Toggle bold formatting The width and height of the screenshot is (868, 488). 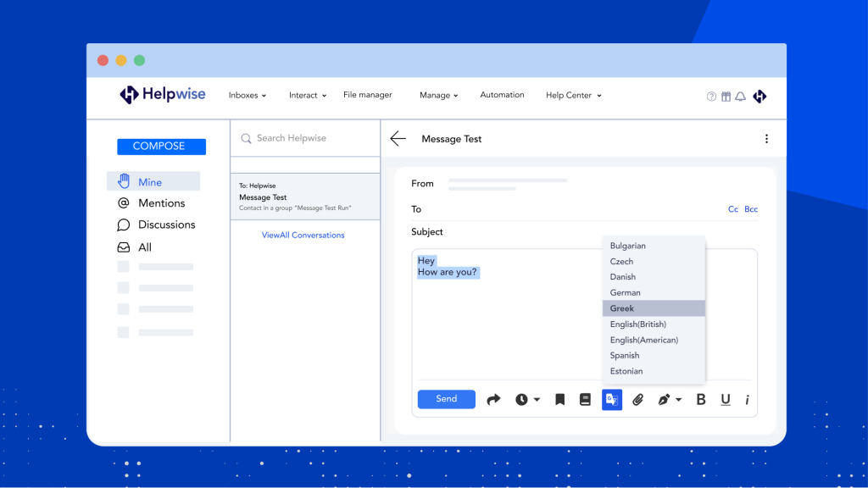(x=701, y=400)
